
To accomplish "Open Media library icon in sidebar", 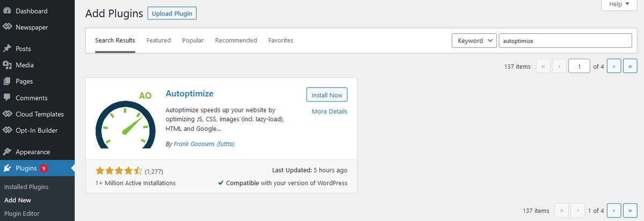I will pyautogui.click(x=7, y=65).
